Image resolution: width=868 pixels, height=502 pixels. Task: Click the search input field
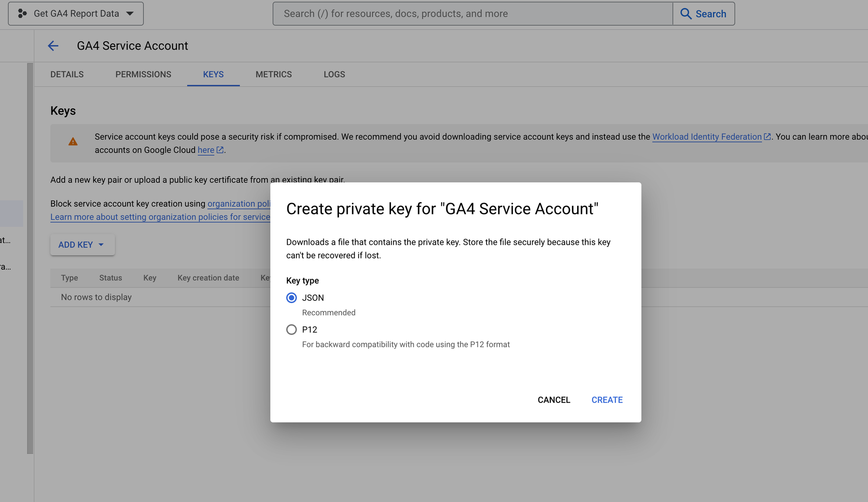click(x=473, y=13)
